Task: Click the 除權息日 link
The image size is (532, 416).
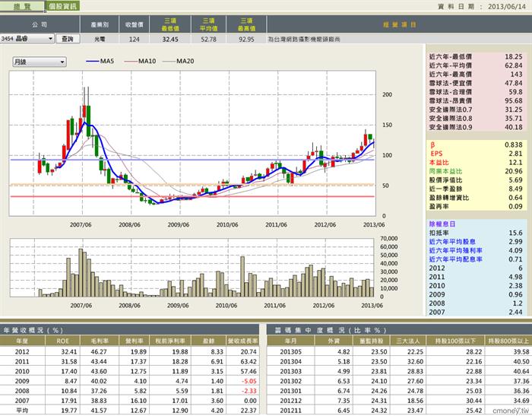Action: 442,224
